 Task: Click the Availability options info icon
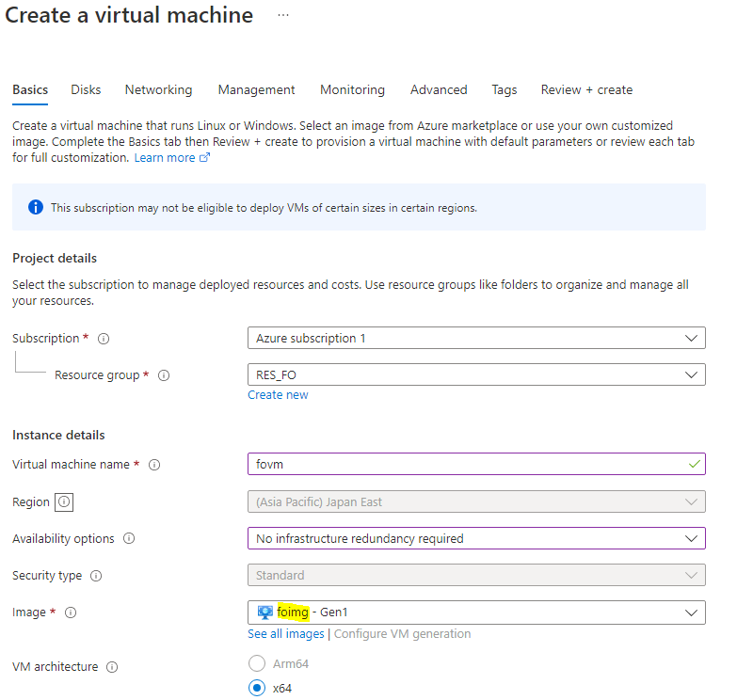pyautogui.click(x=129, y=539)
